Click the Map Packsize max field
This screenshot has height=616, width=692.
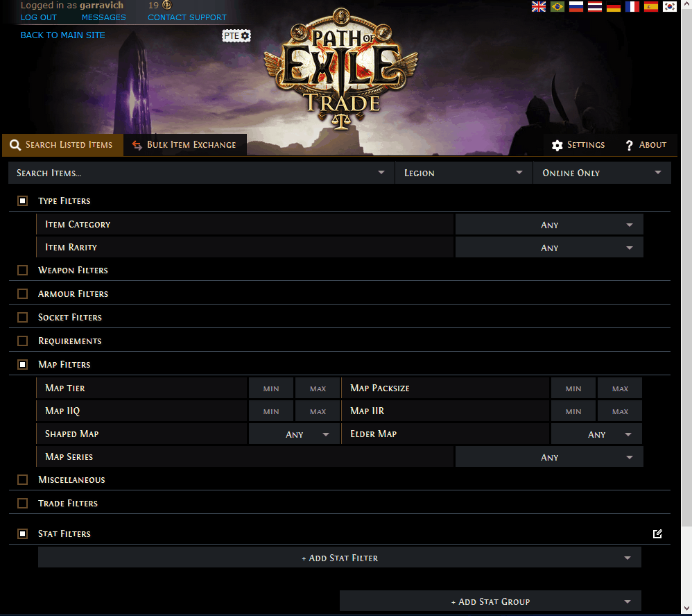620,388
